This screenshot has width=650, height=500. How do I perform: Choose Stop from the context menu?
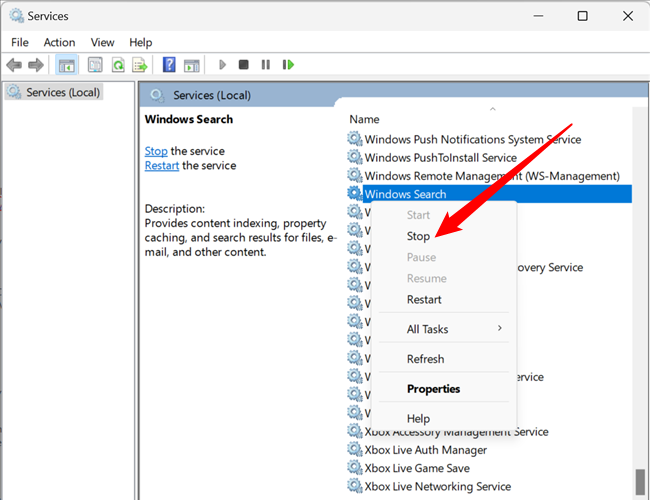click(x=418, y=236)
